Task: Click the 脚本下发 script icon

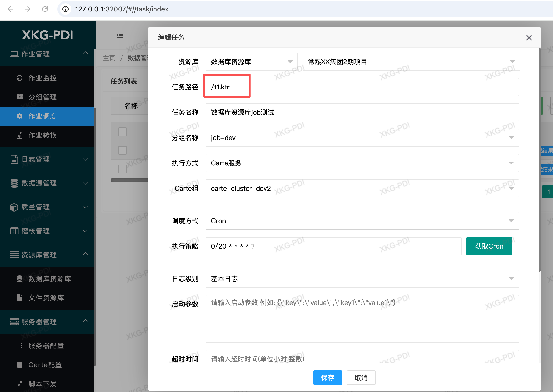Action: [x=20, y=384]
